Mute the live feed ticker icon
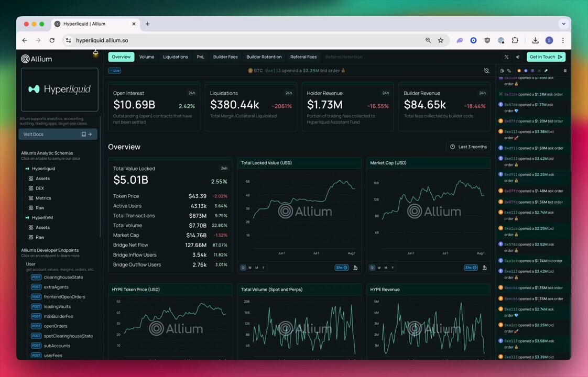This screenshot has width=588, height=377. [x=486, y=71]
